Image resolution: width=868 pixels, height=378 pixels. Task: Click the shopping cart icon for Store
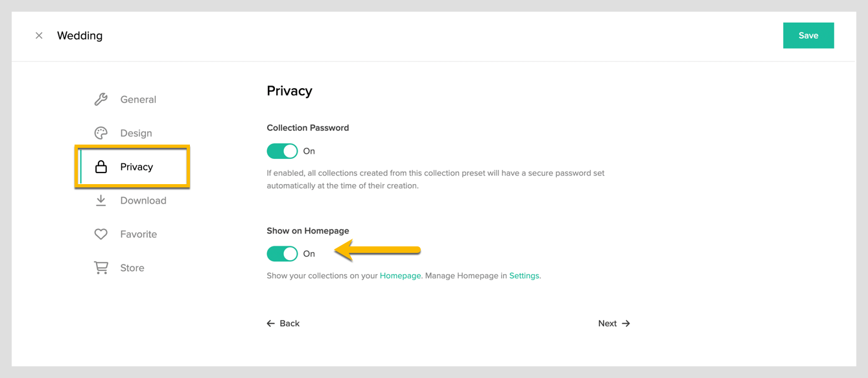click(101, 268)
